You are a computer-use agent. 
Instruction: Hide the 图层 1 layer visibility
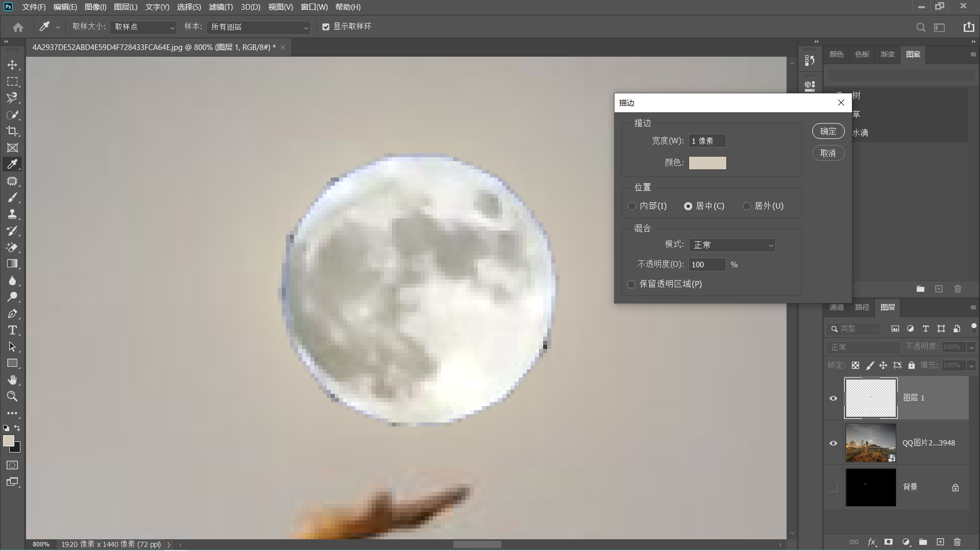(x=834, y=398)
